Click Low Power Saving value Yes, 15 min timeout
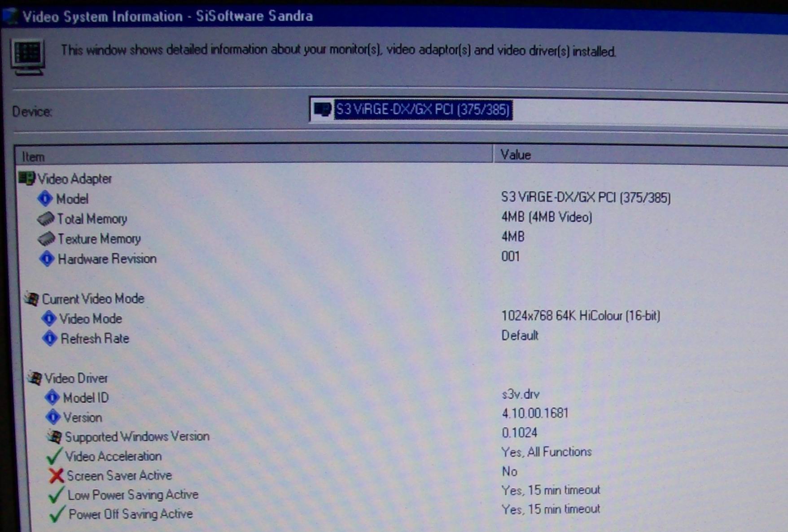This screenshot has width=788, height=532. point(551,490)
